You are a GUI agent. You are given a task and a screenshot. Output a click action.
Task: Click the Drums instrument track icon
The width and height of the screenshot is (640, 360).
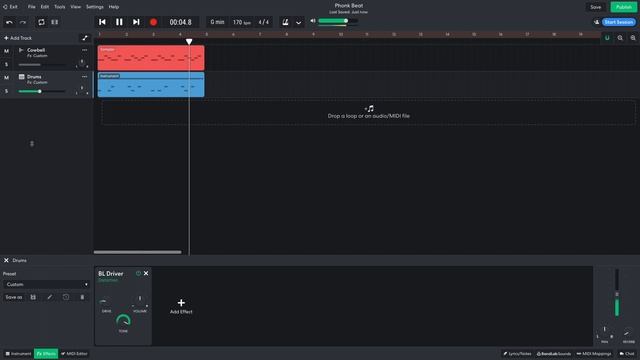[21, 76]
